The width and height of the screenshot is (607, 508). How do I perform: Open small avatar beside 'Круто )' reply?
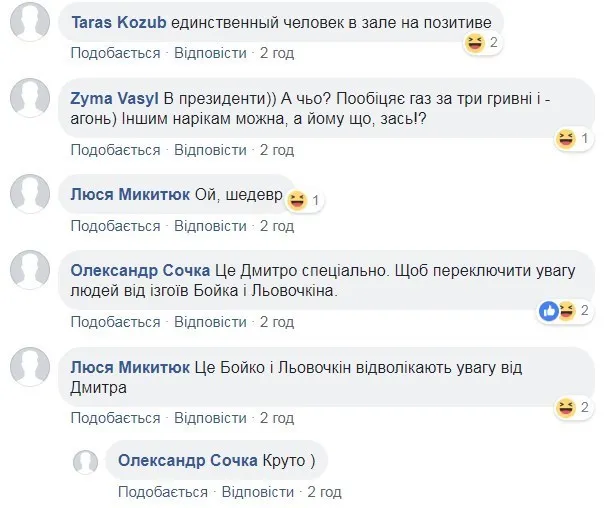pos(86,462)
